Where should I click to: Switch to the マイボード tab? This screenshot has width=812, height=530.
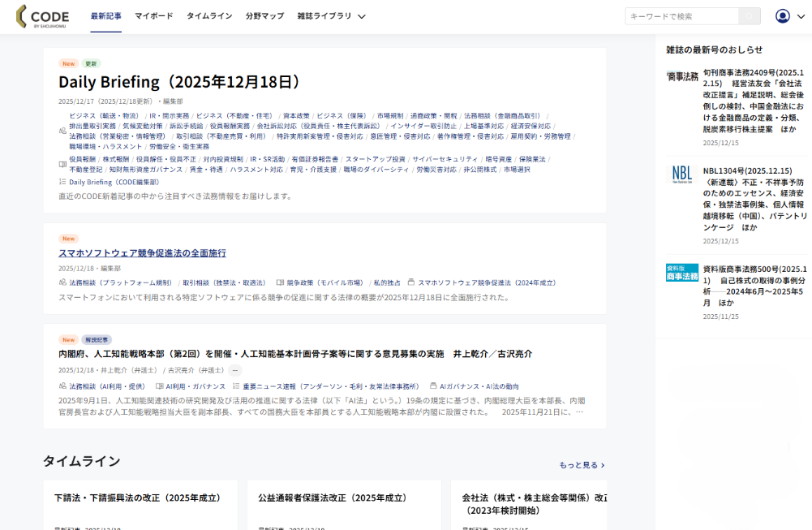click(153, 16)
